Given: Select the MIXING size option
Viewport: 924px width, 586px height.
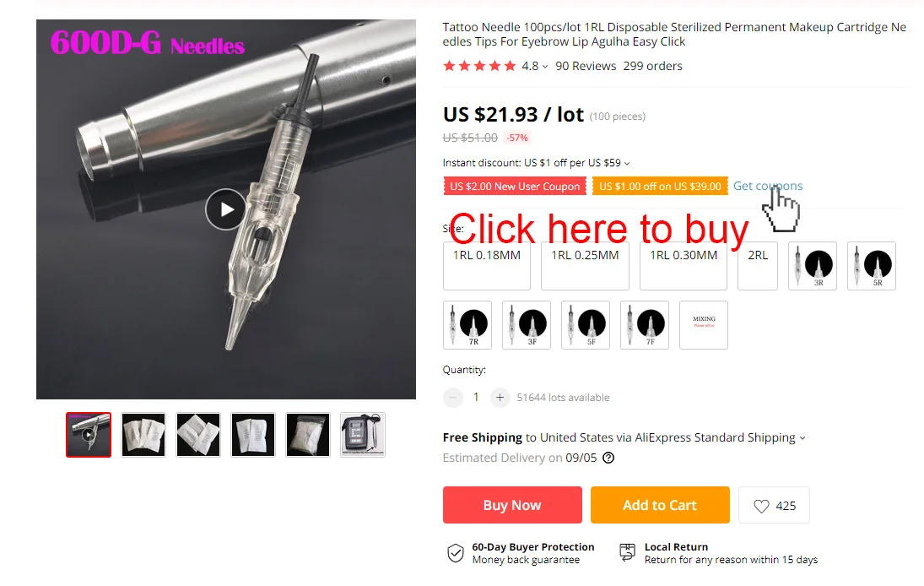Looking at the screenshot, I should pos(704,325).
